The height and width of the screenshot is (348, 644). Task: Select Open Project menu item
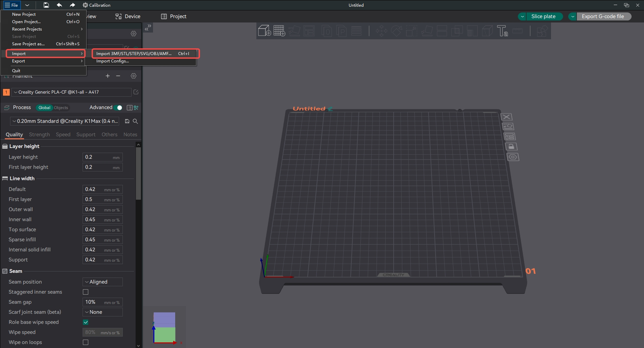(x=44, y=22)
